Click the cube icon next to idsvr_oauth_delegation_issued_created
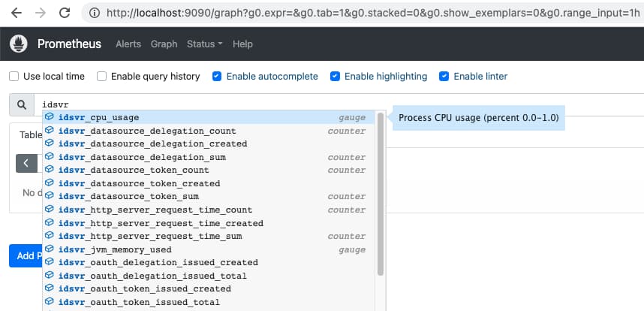This screenshot has height=311, width=644. click(50, 261)
